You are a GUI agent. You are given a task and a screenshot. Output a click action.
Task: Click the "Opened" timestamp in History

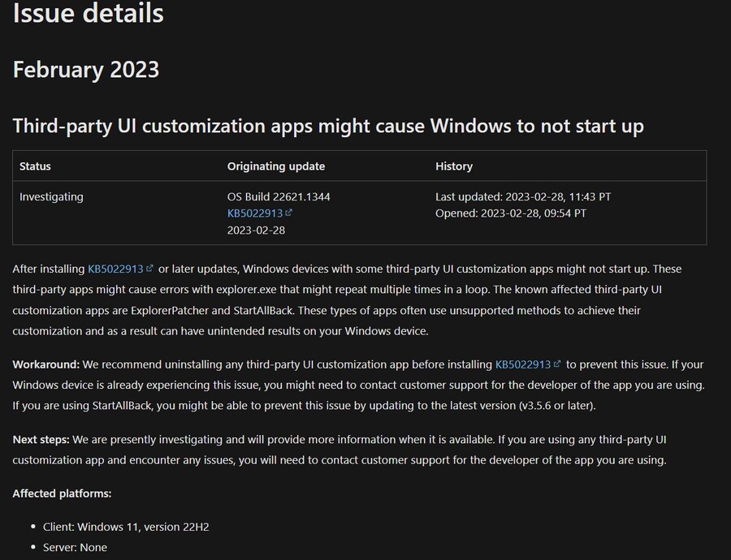pyautogui.click(x=510, y=213)
